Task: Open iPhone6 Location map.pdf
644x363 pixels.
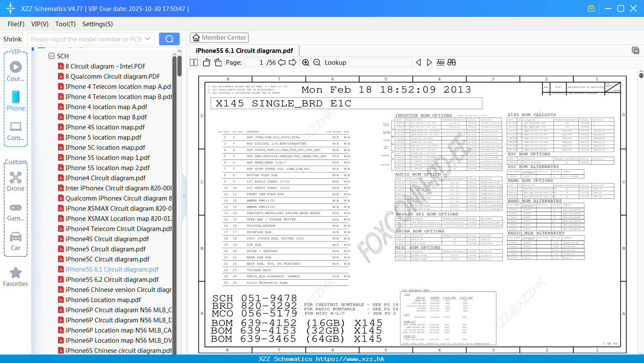Action: (x=103, y=300)
